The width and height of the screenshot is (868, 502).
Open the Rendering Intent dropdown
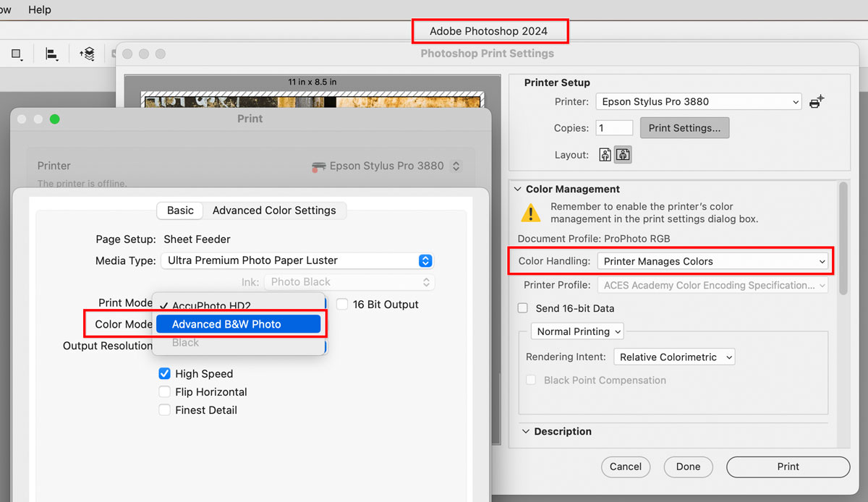(x=673, y=356)
